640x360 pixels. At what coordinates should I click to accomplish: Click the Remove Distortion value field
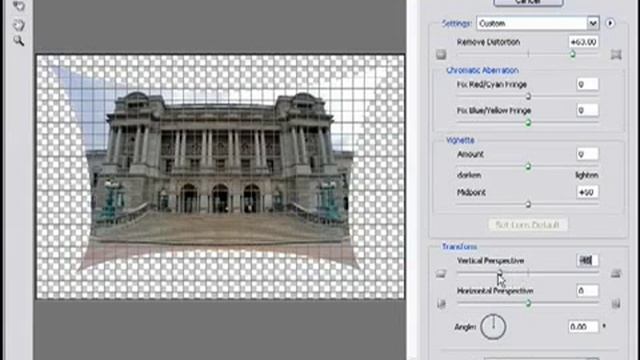(583, 42)
